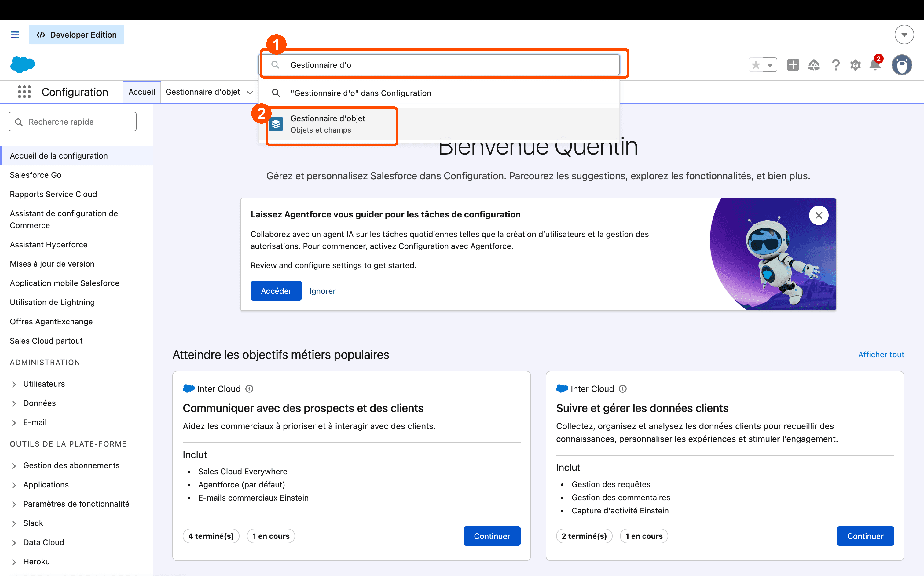Open Rapports Service Cloud
924x576 pixels.
pos(53,194)
